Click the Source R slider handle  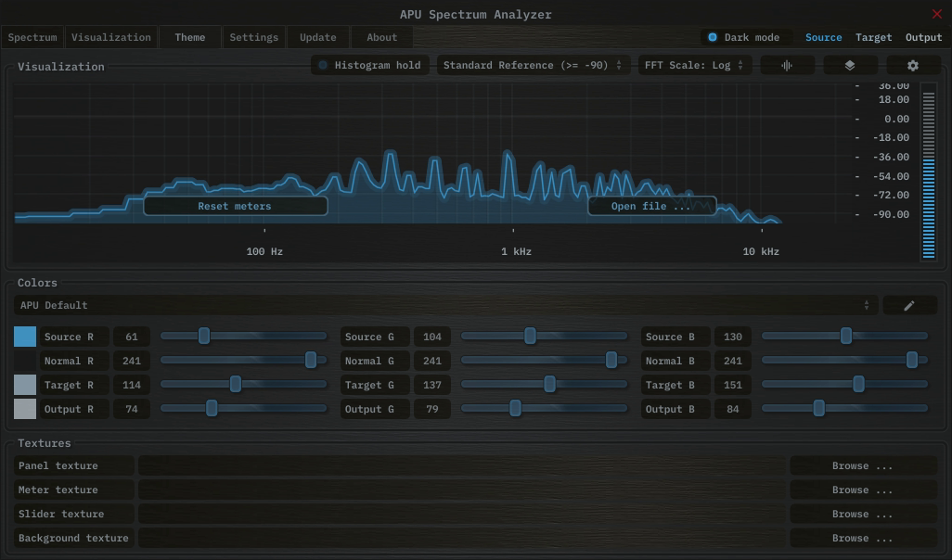coord(204,337)
